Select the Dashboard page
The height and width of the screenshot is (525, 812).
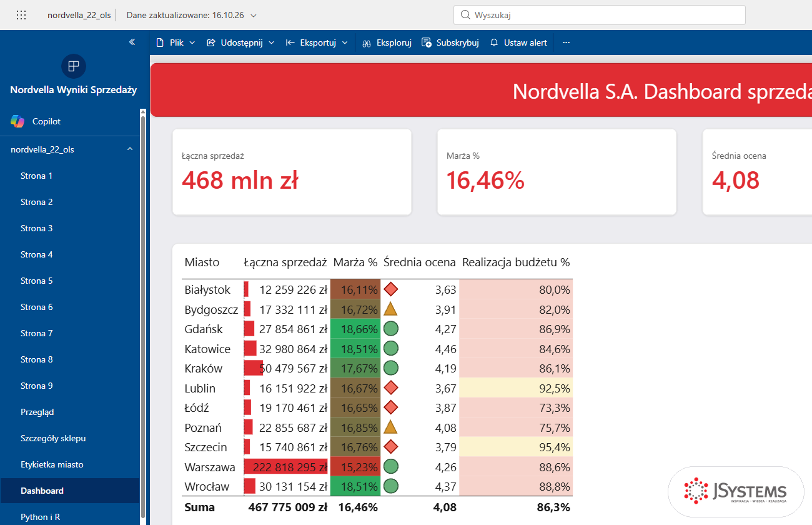tap(70, 491)
